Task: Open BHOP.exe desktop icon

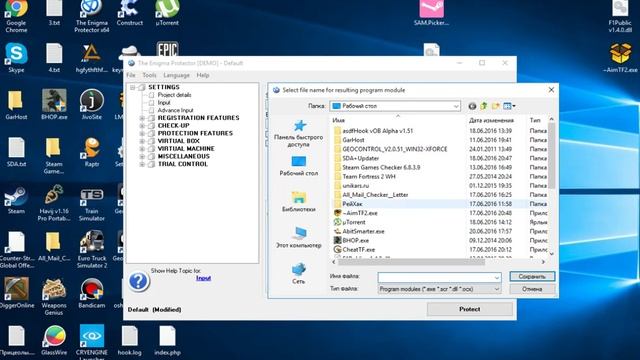Action: 54,105
